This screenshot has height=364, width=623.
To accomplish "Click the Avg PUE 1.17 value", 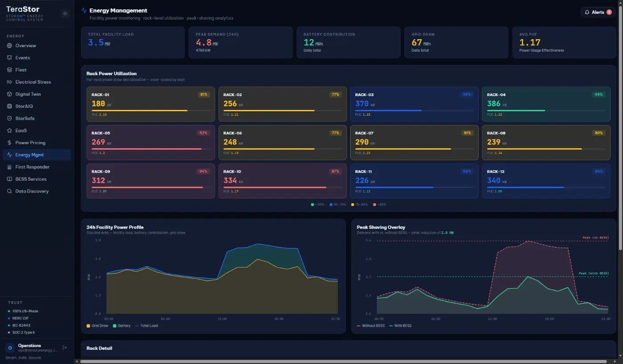I will 530,43.
